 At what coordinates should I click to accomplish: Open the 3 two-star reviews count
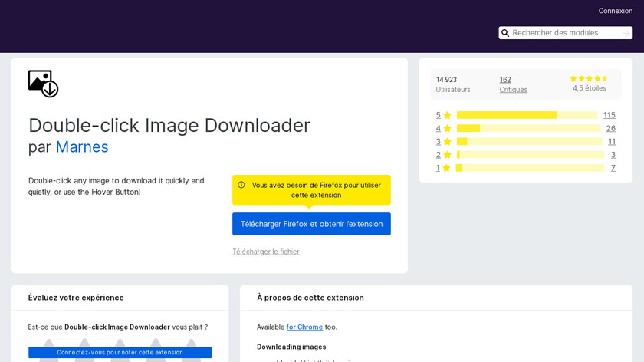click(613, 155)
